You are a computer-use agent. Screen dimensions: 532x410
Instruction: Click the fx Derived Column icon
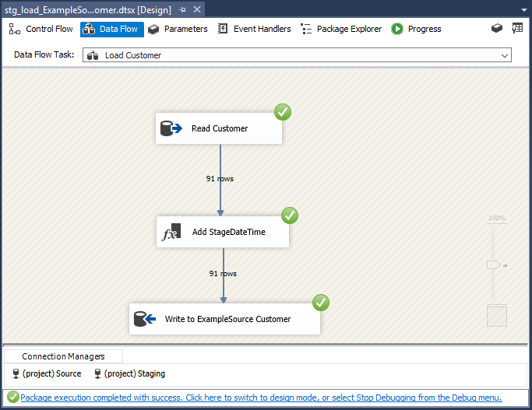pos(171,232)
